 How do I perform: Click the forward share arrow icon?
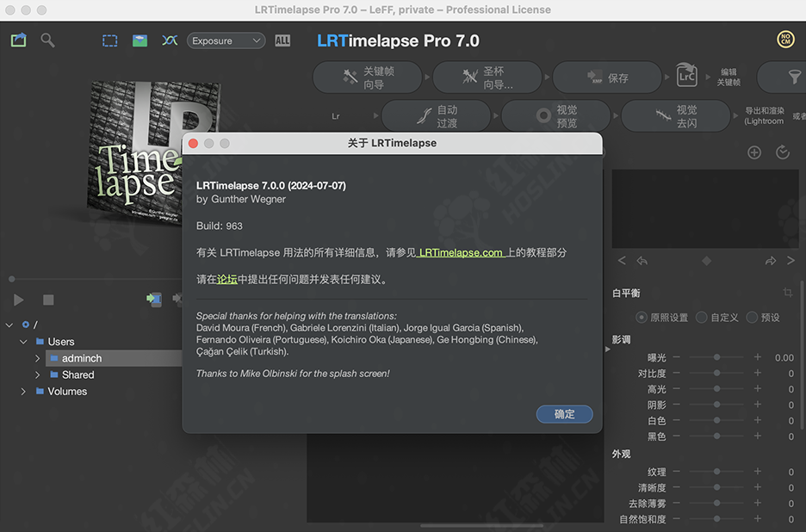(x=771, y=261)
